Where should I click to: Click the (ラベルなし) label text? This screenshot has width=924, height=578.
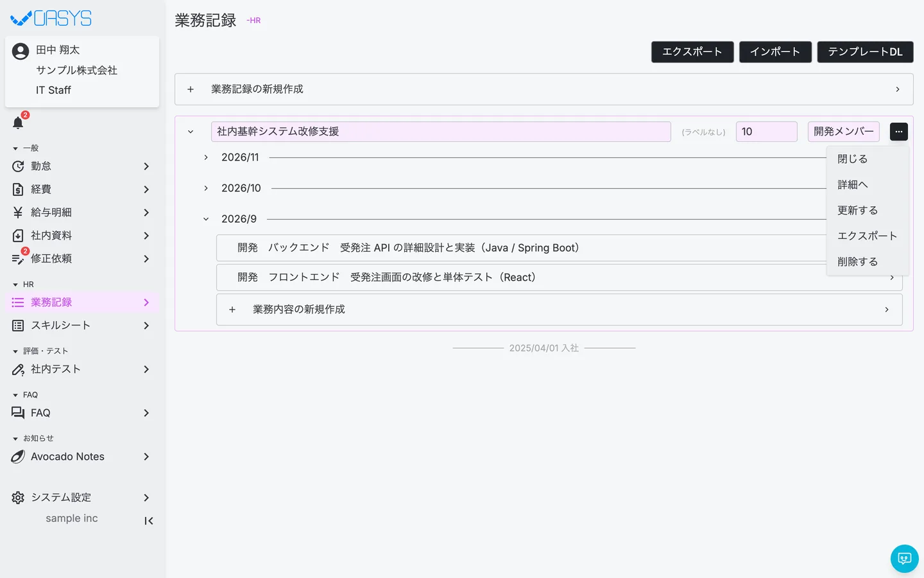pos(703,132)
